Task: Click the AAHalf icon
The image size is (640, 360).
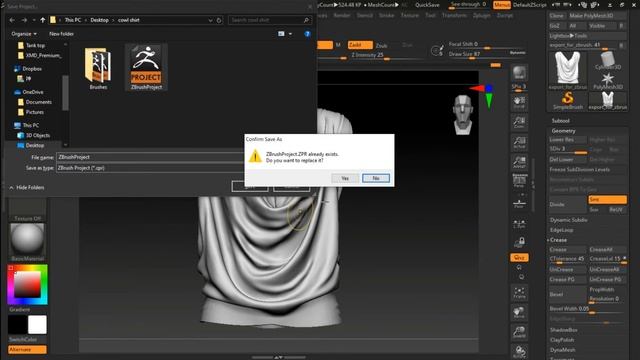Action: [x=519, y=162]
